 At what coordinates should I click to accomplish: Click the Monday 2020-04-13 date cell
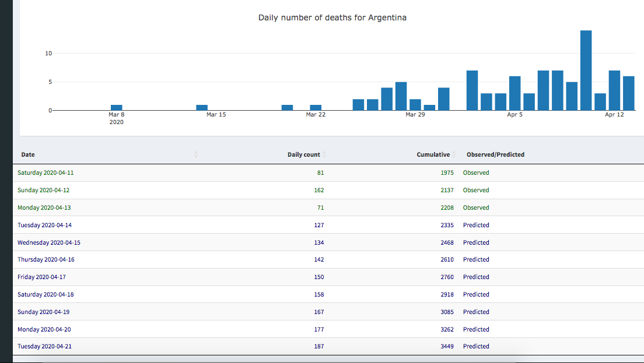[44, 207]
